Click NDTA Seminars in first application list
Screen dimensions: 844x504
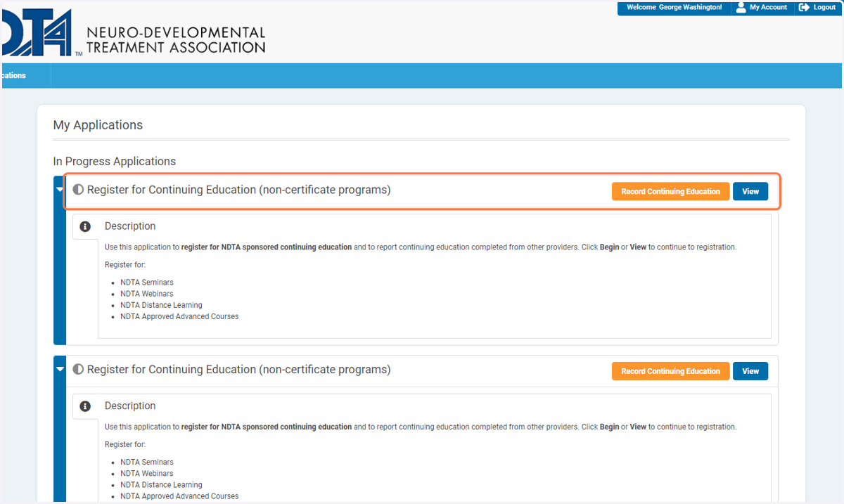tap(146, 283)
